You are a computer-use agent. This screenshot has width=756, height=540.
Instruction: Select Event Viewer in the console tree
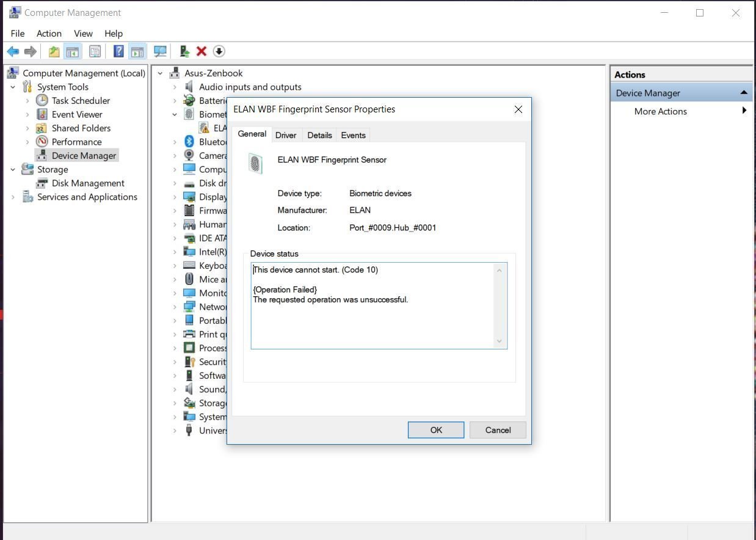77,114
